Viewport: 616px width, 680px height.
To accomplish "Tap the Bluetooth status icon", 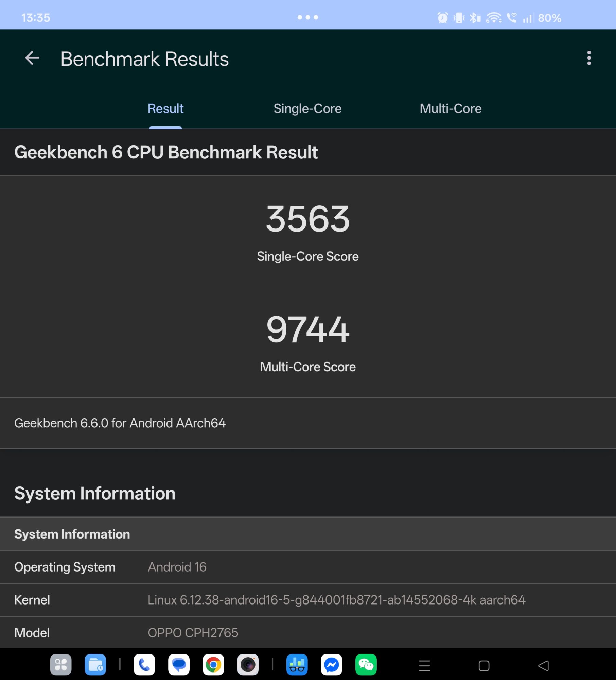I will (x=475, y=18).
